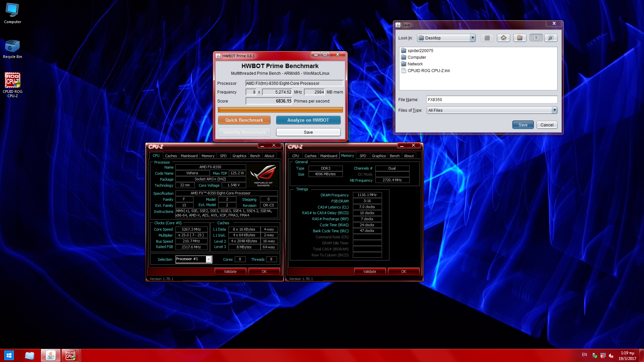Open Memory tab in left CPU-Z window
The image size is (644, 362).
[x=208, y=156]
